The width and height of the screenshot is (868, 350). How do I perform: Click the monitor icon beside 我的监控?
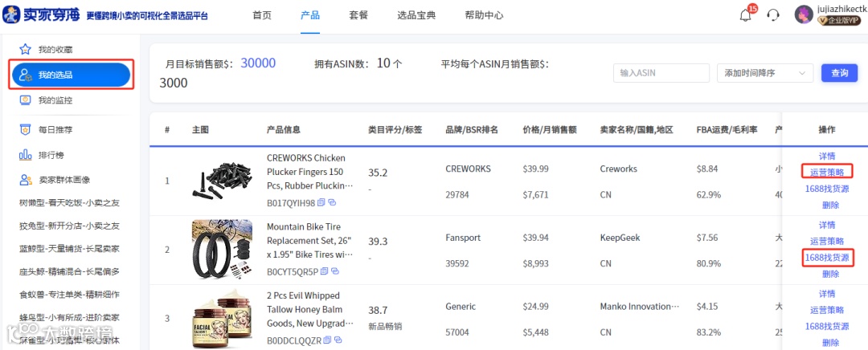(25, 100)
